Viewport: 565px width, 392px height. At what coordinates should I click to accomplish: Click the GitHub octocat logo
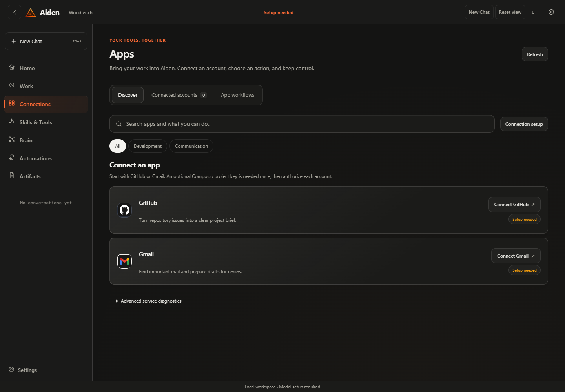[x=124, y=210]
